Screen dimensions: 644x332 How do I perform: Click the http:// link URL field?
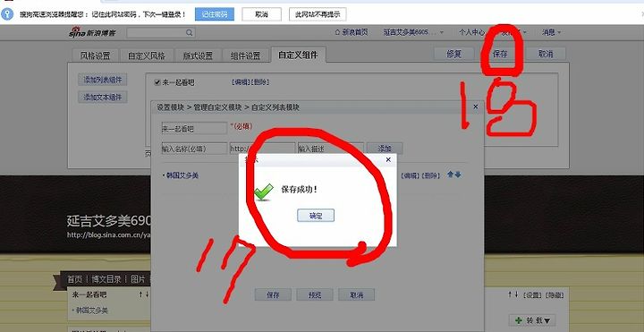pyautogui.click(x=262, y=149)
